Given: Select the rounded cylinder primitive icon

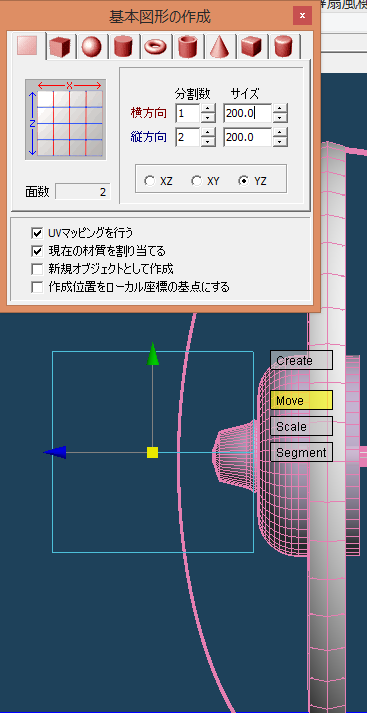Looking at the screenshot, I should (283, 46).
